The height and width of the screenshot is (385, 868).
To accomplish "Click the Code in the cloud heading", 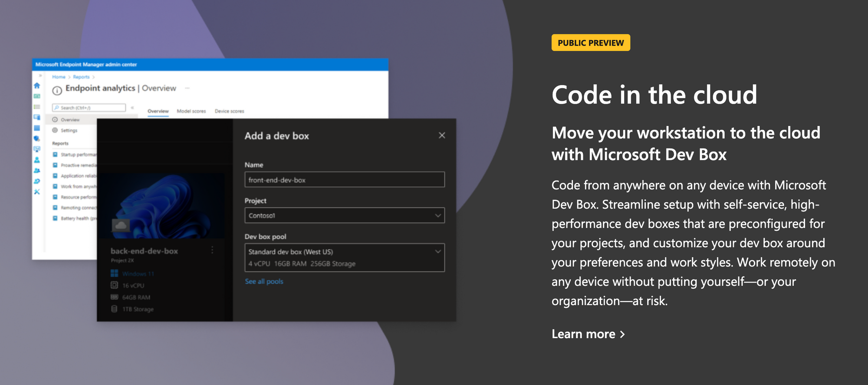I will tap(654, 95).
